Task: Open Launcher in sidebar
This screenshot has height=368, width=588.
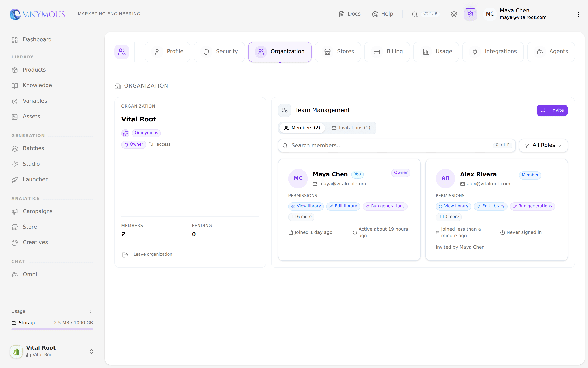Action: tap(52, 180)
